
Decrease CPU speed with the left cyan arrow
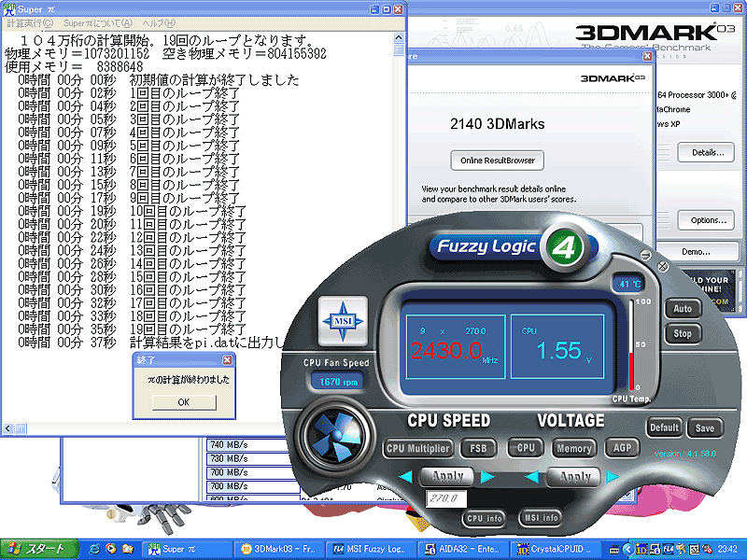click(405, 477)
